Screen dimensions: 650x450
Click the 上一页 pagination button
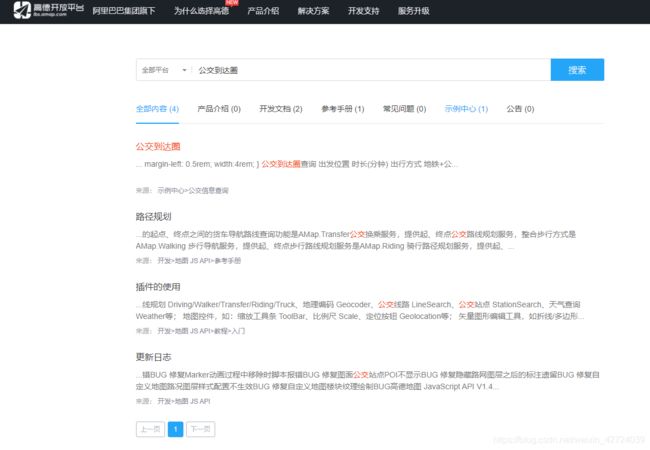[150, 429]
